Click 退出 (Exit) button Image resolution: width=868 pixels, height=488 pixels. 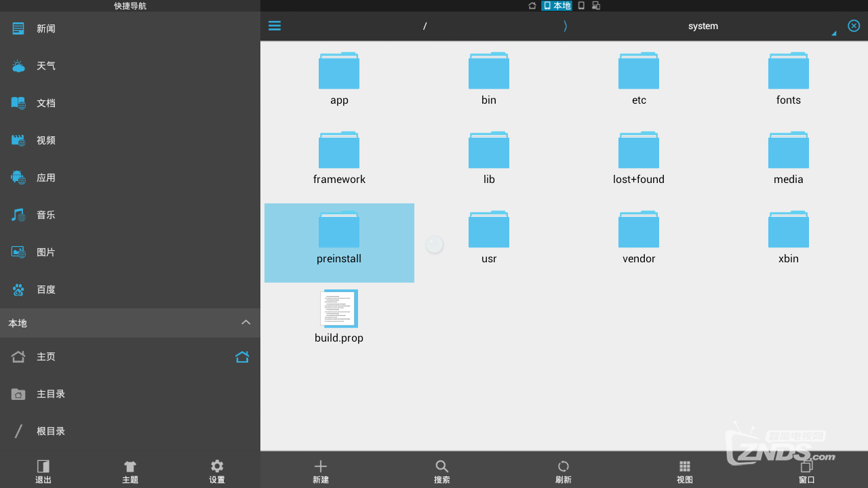[x=43, y=471]
